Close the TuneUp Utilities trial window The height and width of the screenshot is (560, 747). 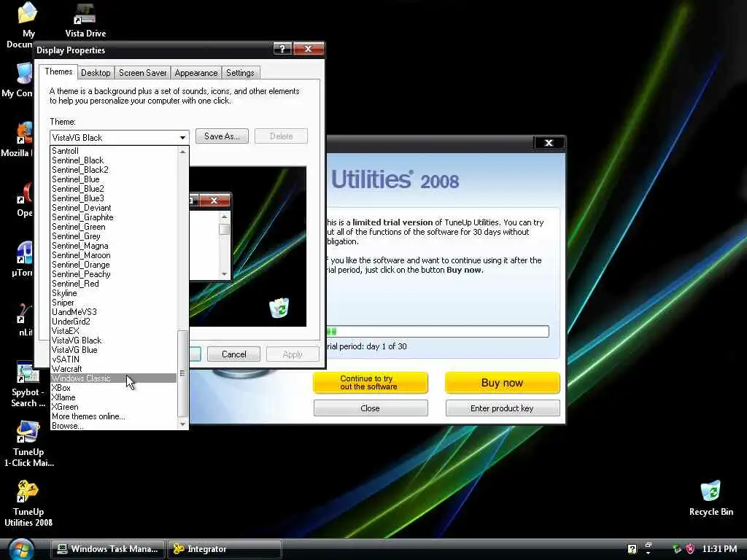[549, 143]
